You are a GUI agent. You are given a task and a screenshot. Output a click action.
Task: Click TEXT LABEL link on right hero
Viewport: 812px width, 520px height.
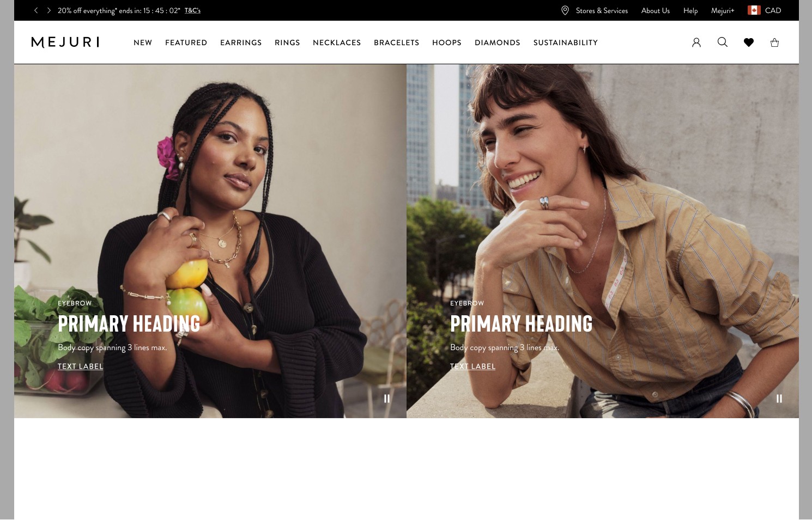pos(473,366)
